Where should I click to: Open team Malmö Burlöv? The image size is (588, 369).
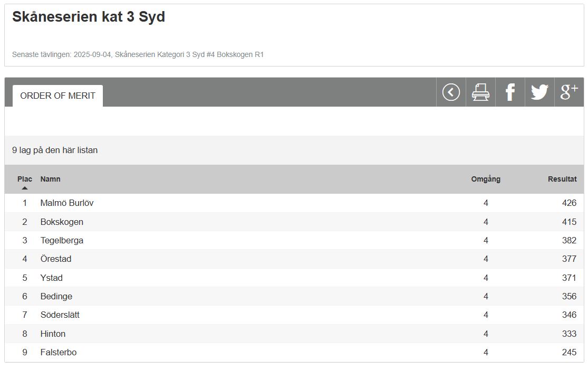pyautogui.click(x=67, y=203)
